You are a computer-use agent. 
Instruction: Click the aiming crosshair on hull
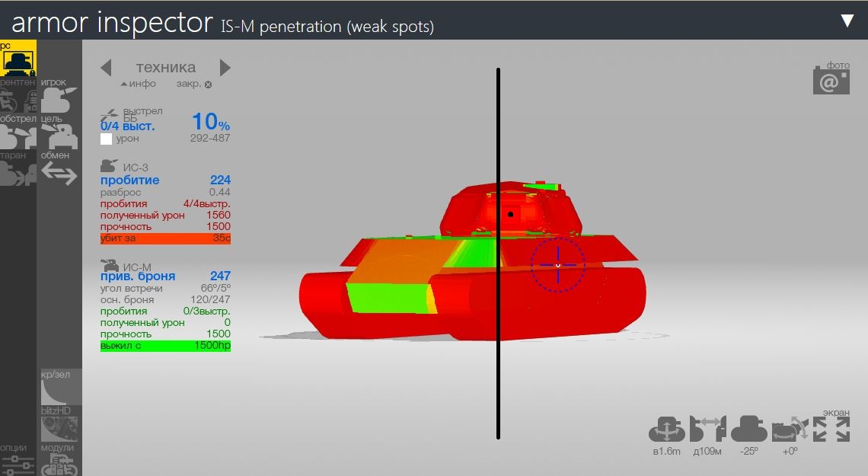(558, 265)
